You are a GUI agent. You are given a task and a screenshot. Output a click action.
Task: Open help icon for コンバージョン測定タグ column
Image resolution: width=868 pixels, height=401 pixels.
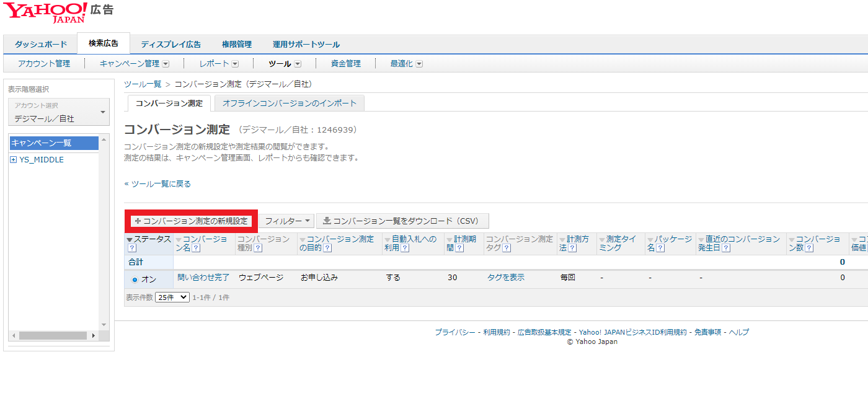coord(506,248)
